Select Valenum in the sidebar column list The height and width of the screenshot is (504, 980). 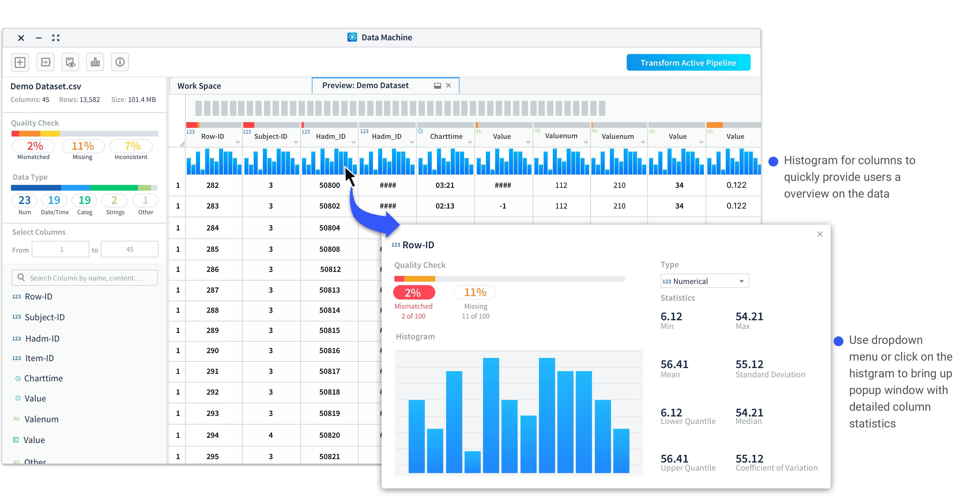tap(41, 419)
